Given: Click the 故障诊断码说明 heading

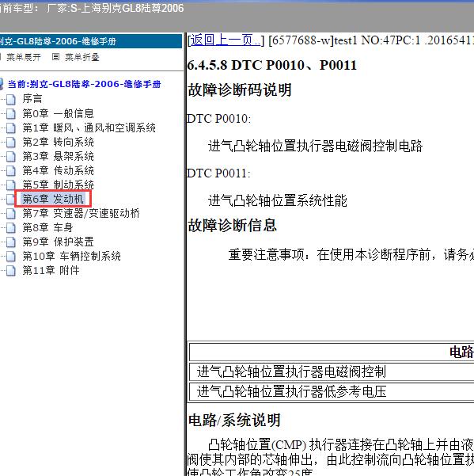Looking at the screenshot, I should pos(240,89).
